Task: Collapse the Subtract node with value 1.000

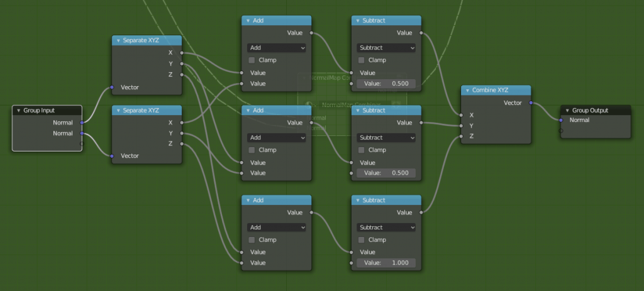Action: pos(358,200)
